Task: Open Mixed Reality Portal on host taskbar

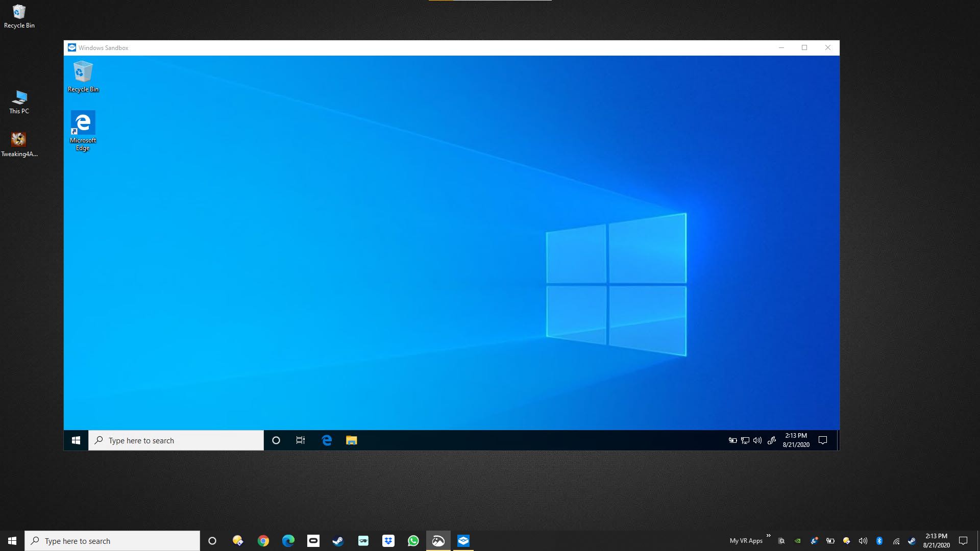Action: point(363,541)
